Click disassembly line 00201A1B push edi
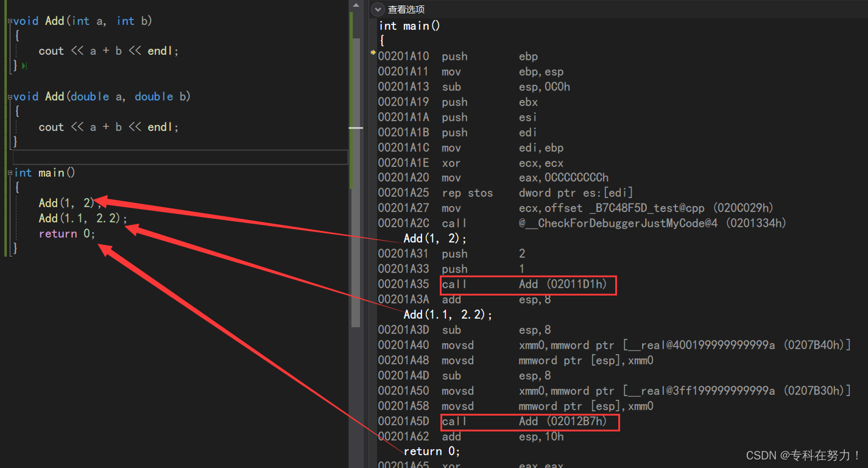Viewport: 868px width, 468px height. [457, 133]
